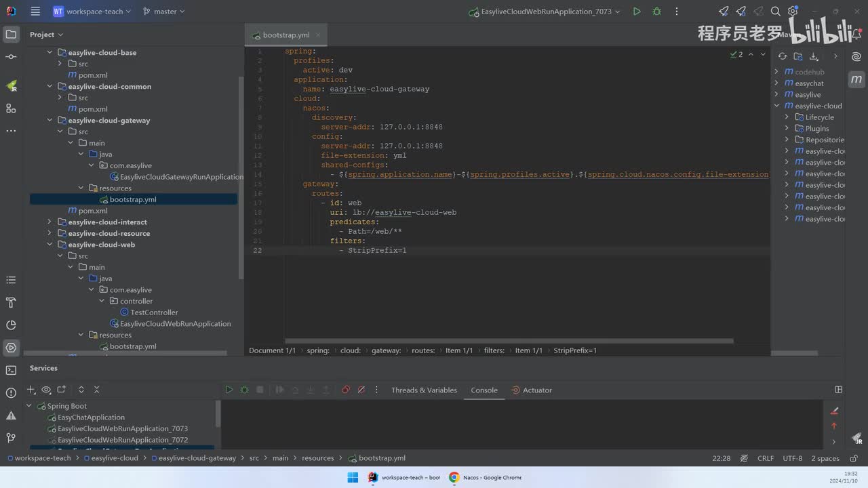Toggle the Project tool window button
Viewport: 868px width, 488px height.
[11, 34]
